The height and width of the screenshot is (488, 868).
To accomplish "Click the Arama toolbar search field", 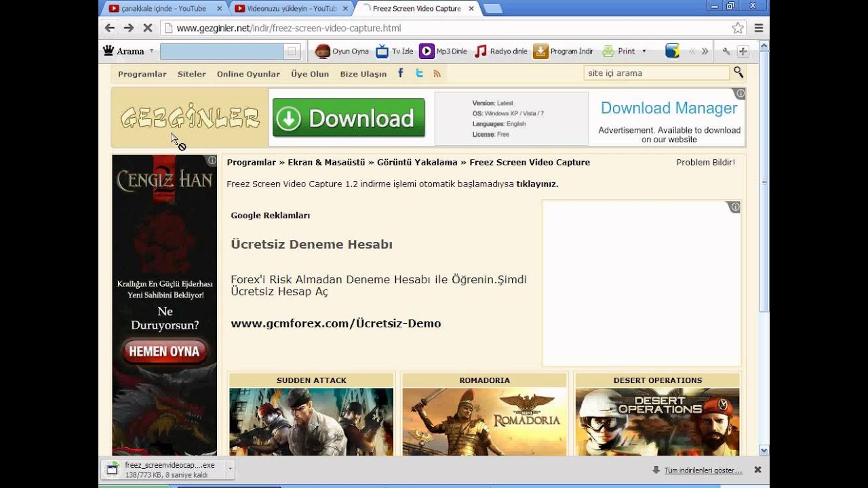I will coord(222,51).
